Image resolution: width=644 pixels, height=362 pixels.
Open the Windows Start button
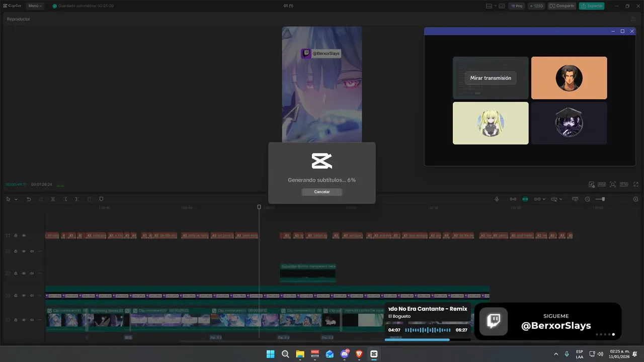pos(270,354)
